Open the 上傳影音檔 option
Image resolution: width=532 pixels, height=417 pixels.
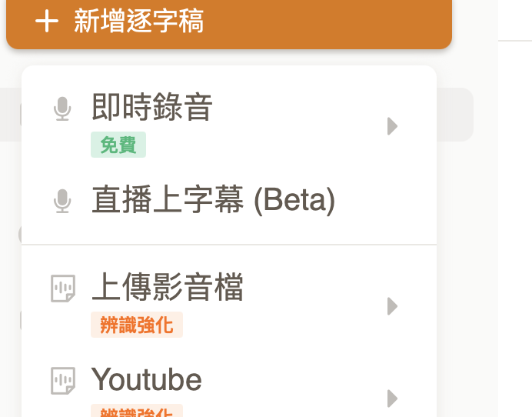(x=168, y=287)
